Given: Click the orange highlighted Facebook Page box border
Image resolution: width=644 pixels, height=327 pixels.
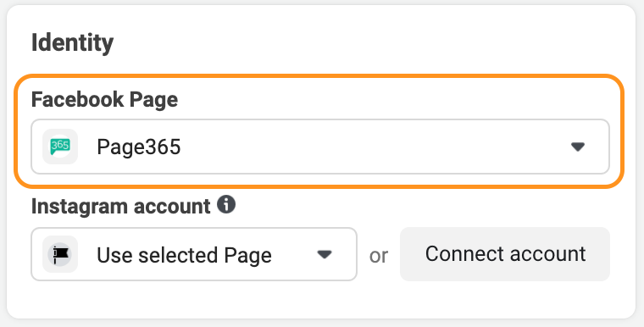Looking at the screenshot, I should click(319, 76).
